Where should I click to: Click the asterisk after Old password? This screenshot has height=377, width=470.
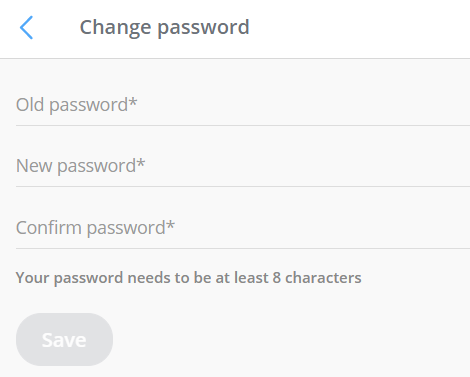point(133,101)
